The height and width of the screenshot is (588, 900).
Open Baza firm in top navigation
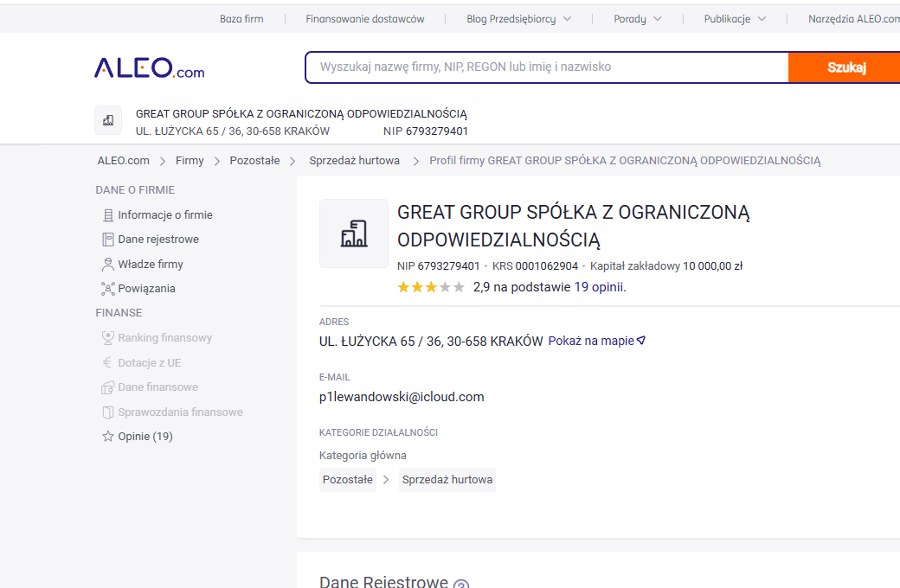point(241,19)
